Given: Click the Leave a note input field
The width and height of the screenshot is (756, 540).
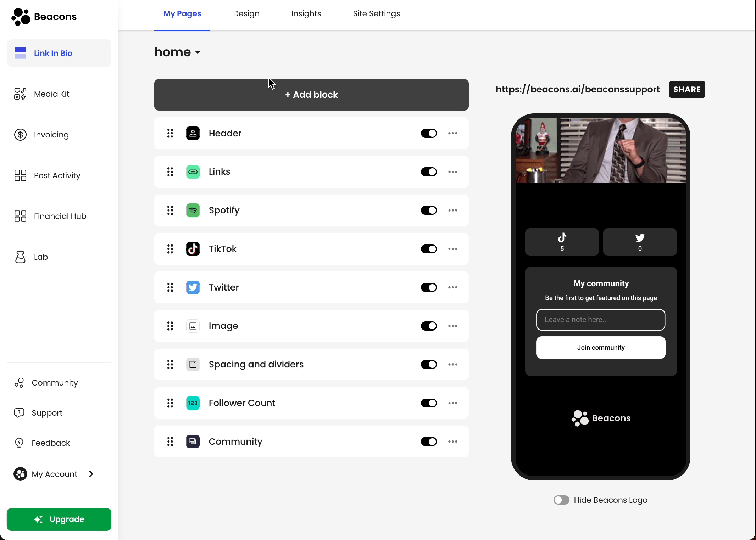Looking at the screenshot, I should (601, 320).
